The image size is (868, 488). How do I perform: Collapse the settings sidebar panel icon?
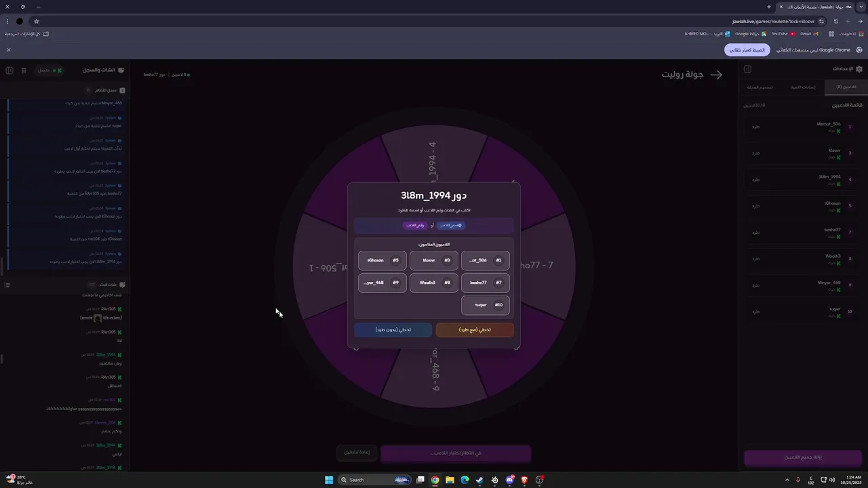[747, 69]
